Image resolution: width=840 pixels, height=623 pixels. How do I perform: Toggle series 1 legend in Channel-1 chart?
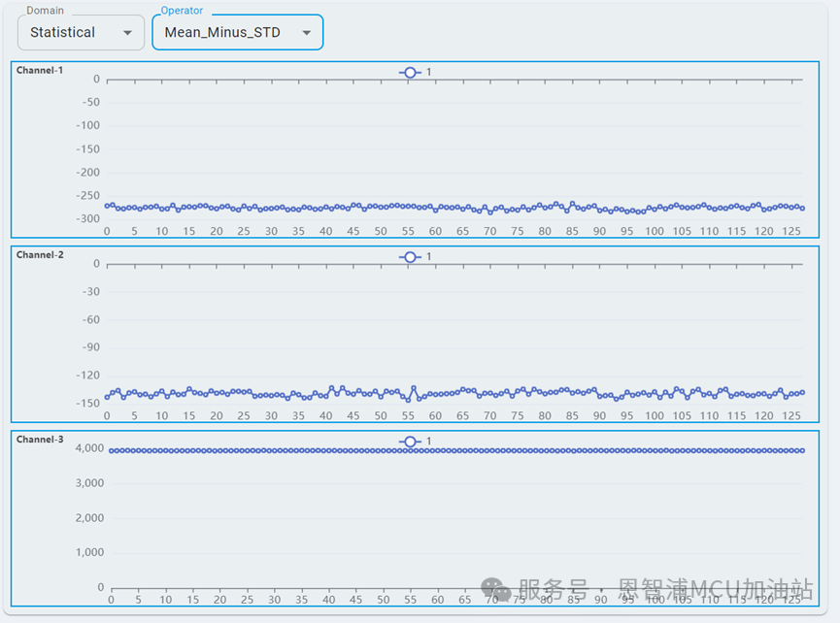coord(416,72)
